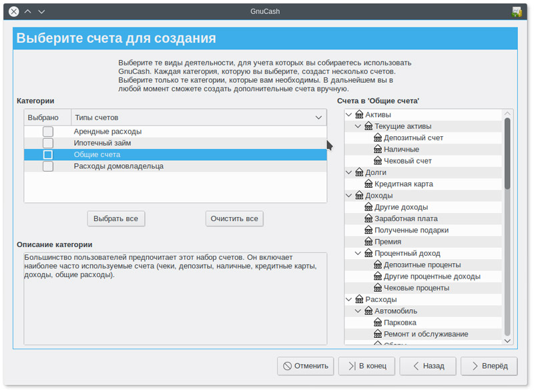534x392 pixels.
Task: Click the account icon beside Автомобиль
Action: point(368,311)
